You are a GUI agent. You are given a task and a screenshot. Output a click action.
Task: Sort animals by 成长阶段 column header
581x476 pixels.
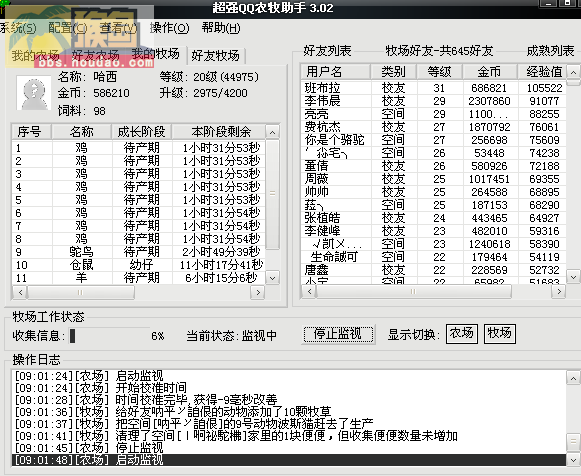coord(141,132)
